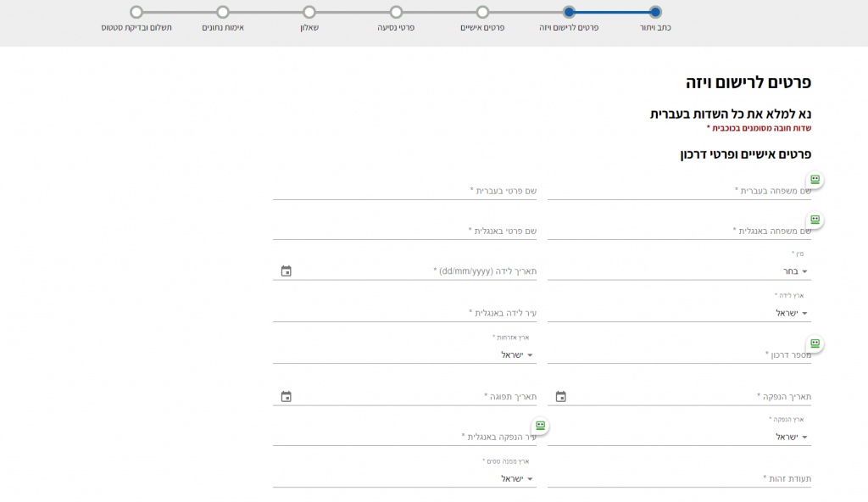Click the birth city in English field
The image size is (868, 502).
[404, 313]
